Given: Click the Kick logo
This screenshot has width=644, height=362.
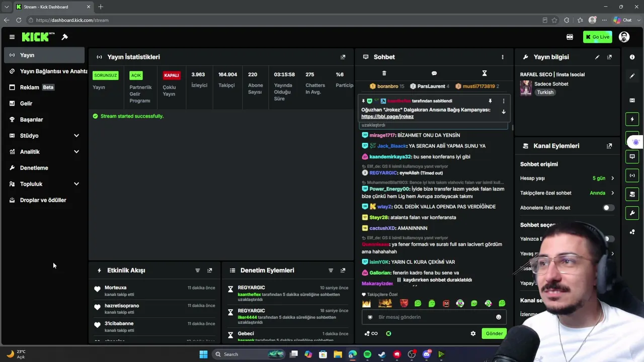Looking at the screenshot, I should 38,37.
